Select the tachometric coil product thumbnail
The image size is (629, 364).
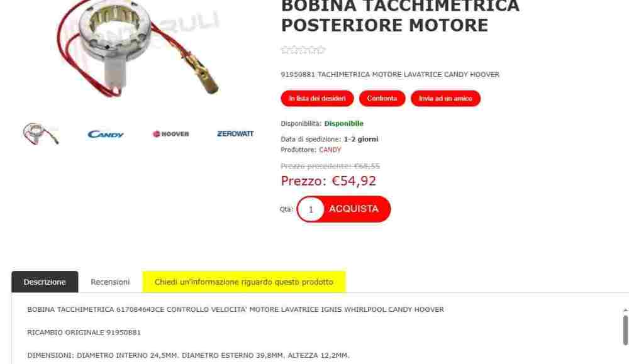41,133
